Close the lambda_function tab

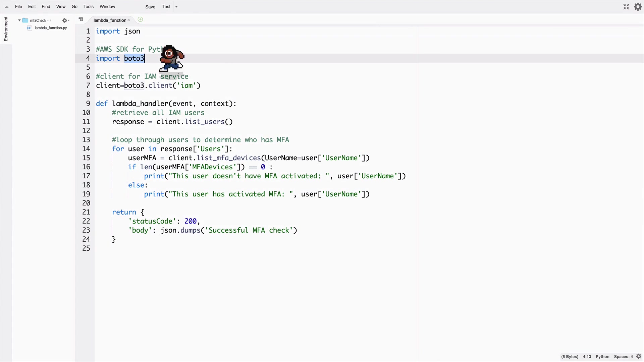tap(128, 20)
